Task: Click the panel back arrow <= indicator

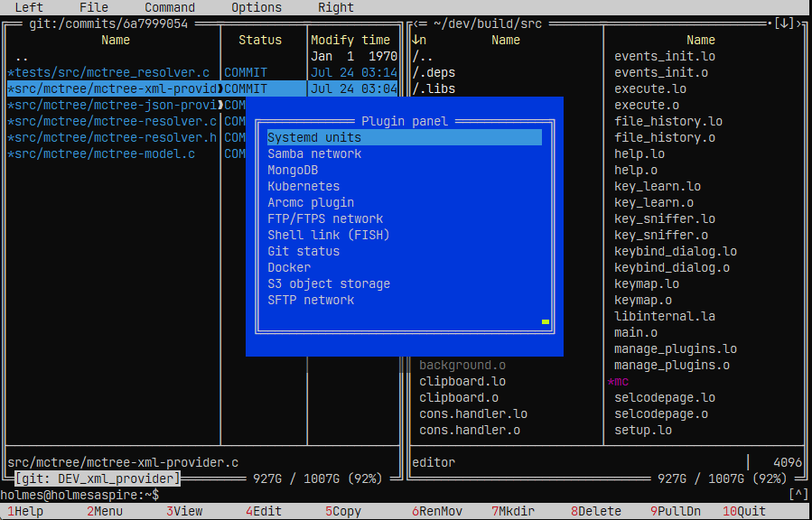Action: point(418,23)
